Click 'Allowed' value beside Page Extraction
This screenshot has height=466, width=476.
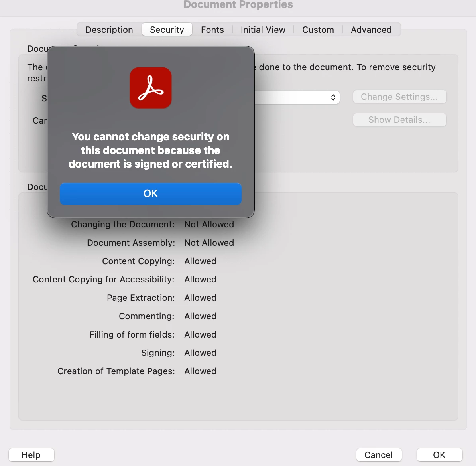point(201,298)
